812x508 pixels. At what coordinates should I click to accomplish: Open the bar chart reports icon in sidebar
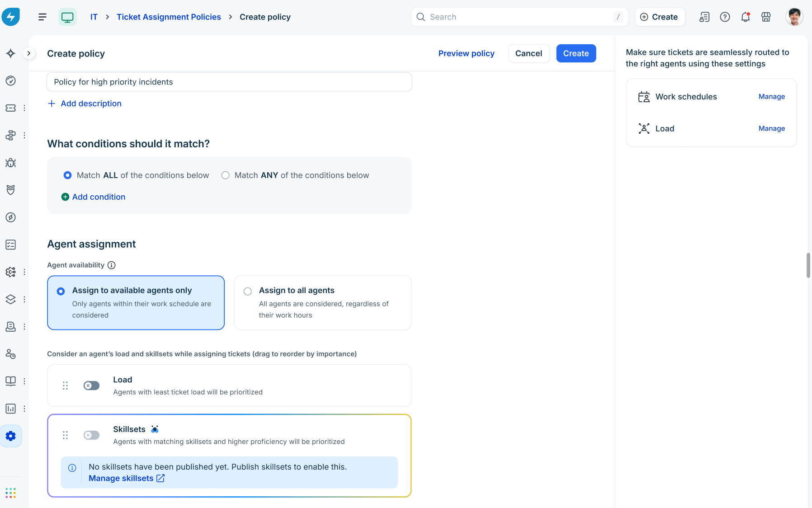11,409
